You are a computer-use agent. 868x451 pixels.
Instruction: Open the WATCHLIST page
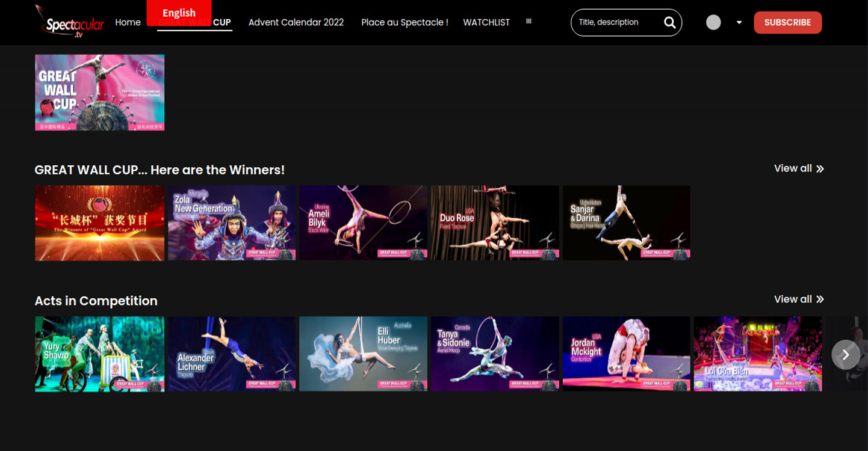[486, 22]
